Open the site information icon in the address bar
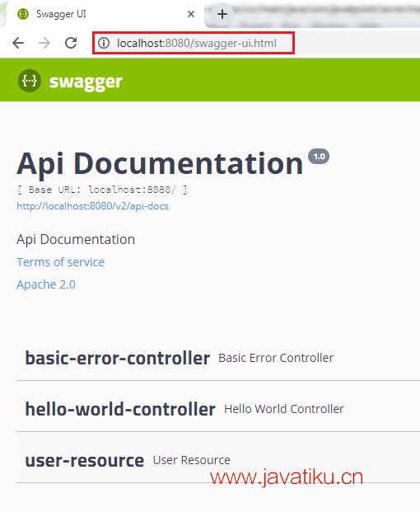 104,43
